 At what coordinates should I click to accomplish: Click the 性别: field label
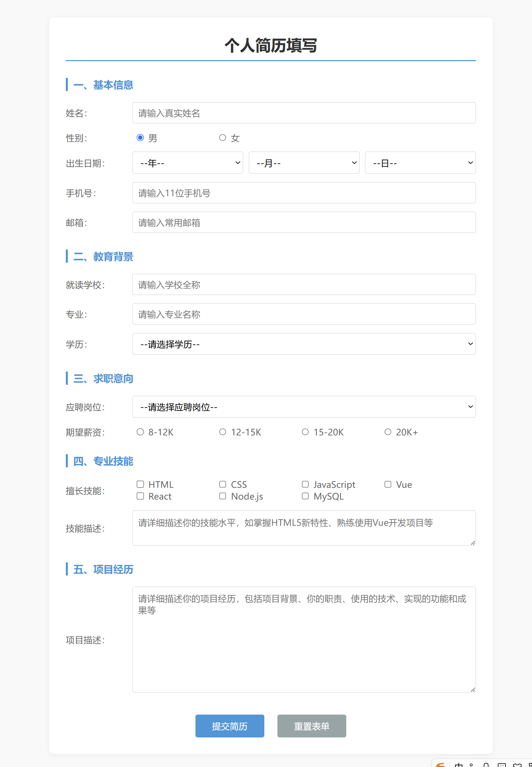77,138
